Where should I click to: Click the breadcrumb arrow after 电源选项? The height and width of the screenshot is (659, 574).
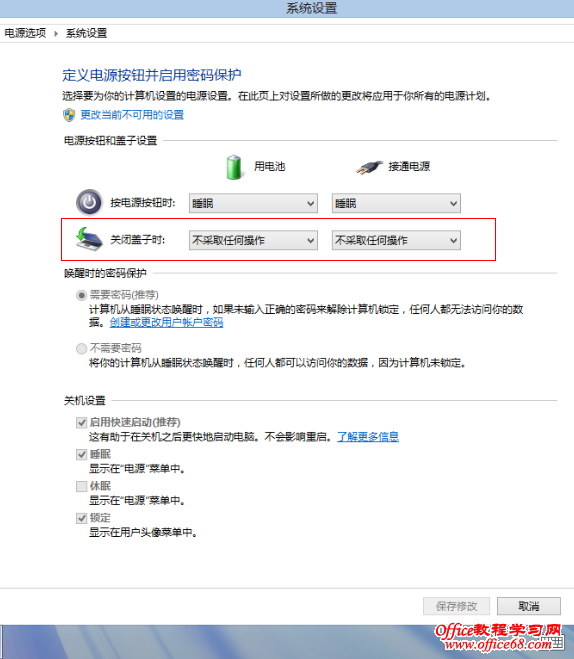point(56,33)
